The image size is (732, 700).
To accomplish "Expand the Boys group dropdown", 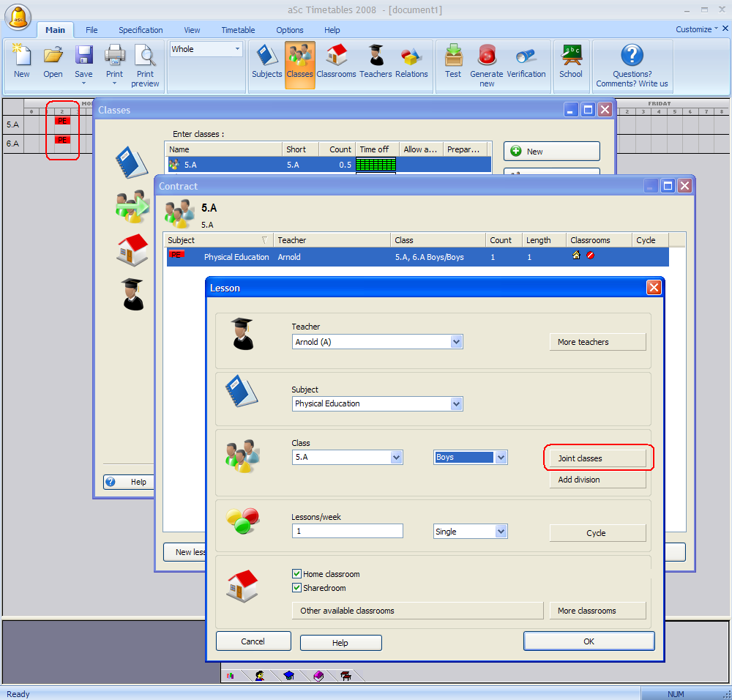I will point(501,458).
